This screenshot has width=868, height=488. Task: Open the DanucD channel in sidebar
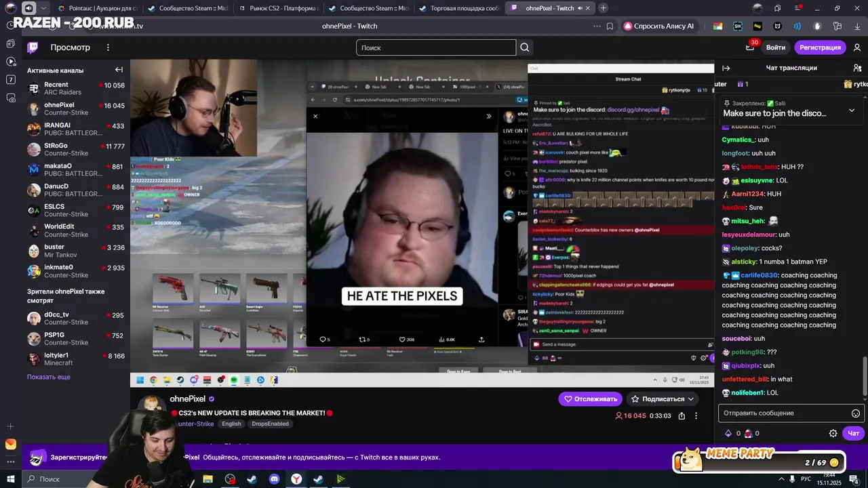click(76, 190)
